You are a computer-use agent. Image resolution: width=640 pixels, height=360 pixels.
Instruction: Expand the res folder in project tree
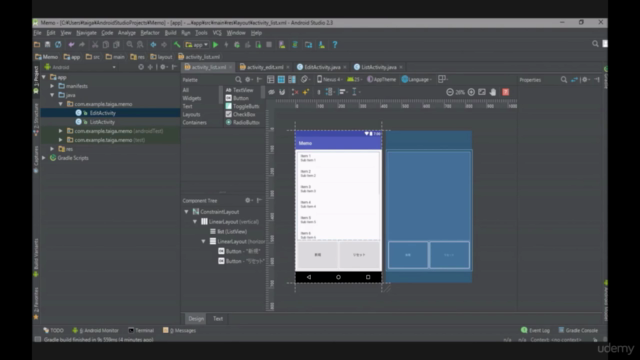click(52, 149)
